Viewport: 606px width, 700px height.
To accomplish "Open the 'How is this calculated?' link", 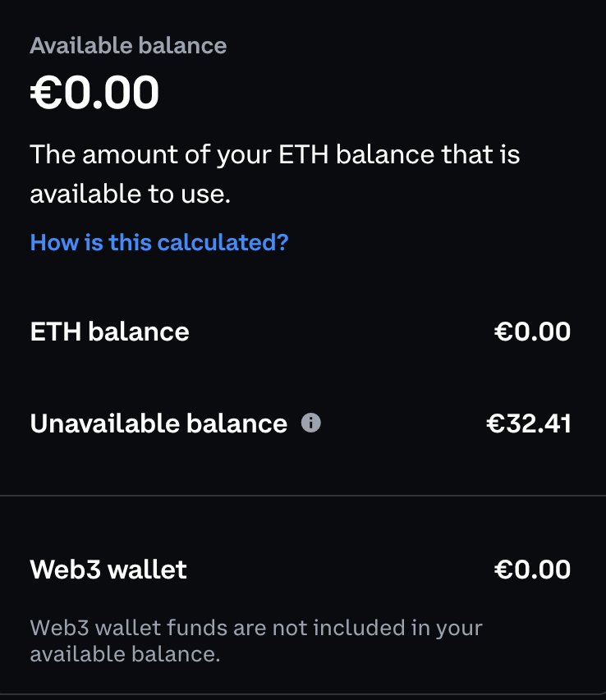I will point(159,242).
